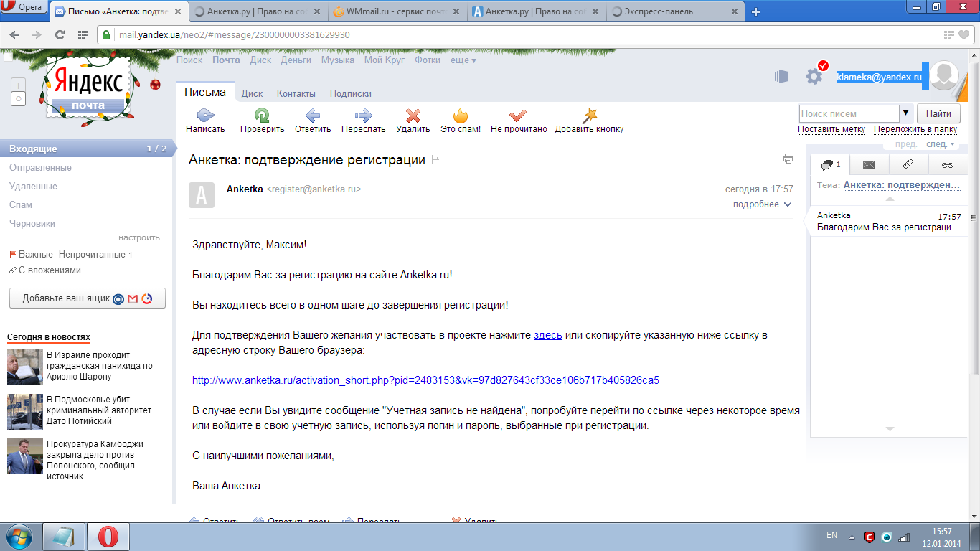Click the Ответить reply arrow icon
Image resolution: width=980 pixels, height=551 pixels.
click(312, 115)
